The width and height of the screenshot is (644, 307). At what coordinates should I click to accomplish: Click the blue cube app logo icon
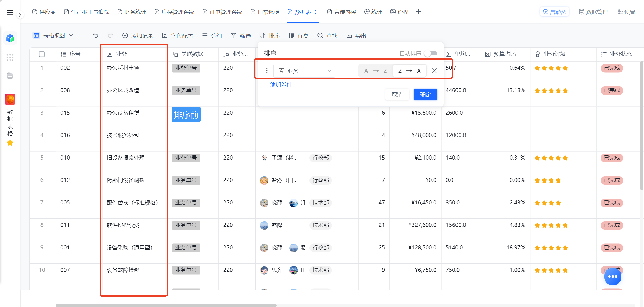10,38
